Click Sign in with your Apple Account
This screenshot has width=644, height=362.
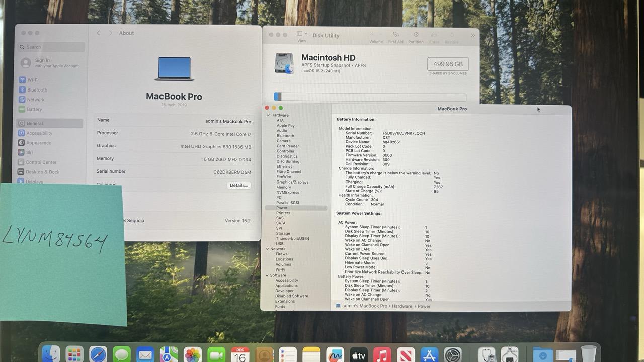click(50, 63)
